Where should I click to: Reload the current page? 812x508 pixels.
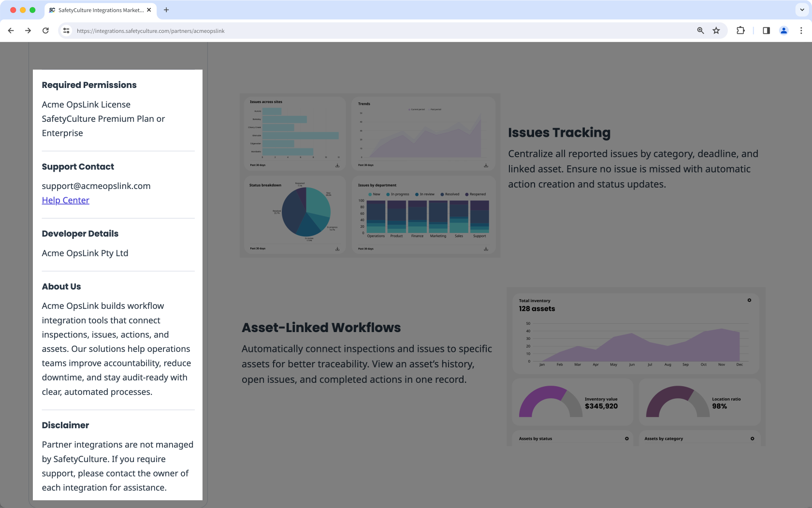click(x=45, y=30)
